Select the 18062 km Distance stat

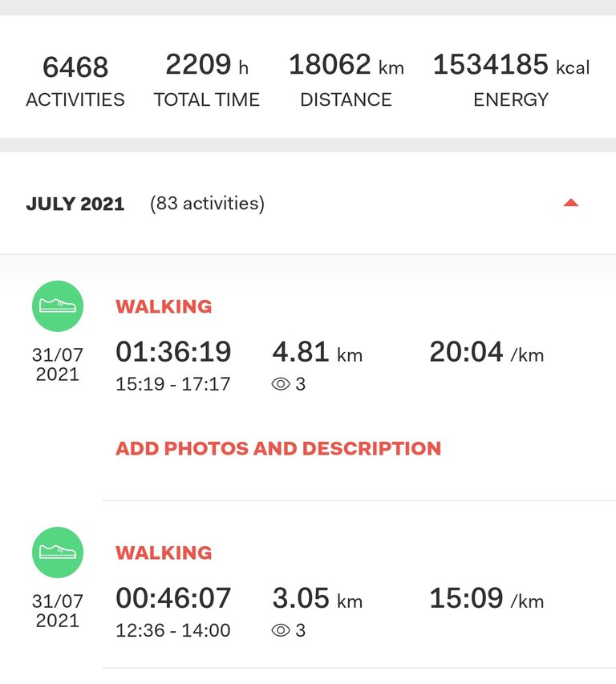pos(346,80)
